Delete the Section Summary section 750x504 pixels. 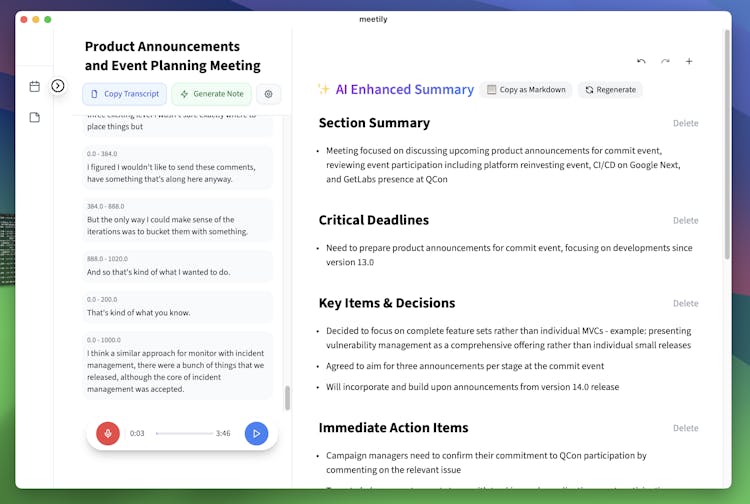pyautogui.click(x=685, y=123)
